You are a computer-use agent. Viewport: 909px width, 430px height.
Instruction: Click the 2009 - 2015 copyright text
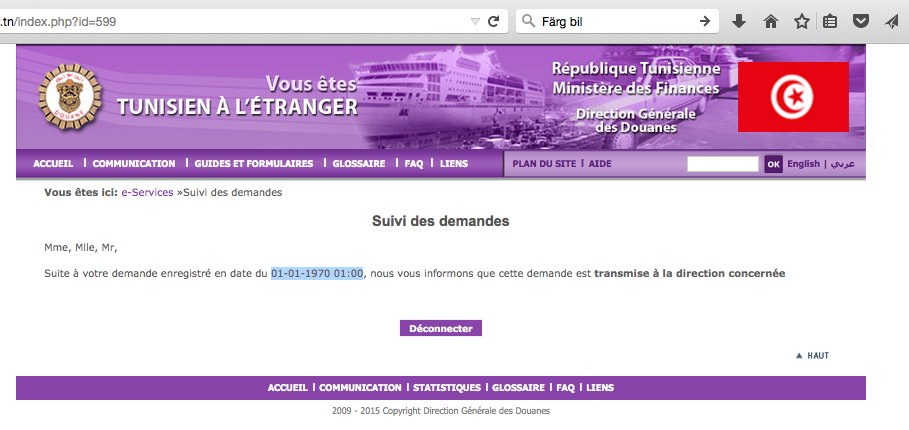click(441, 411)
